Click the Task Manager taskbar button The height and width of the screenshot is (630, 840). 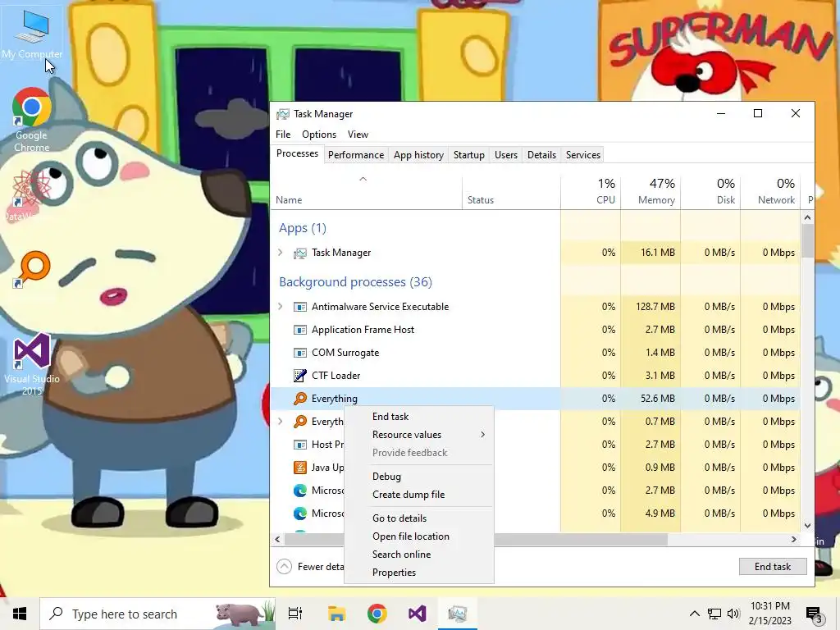(458, 614)
